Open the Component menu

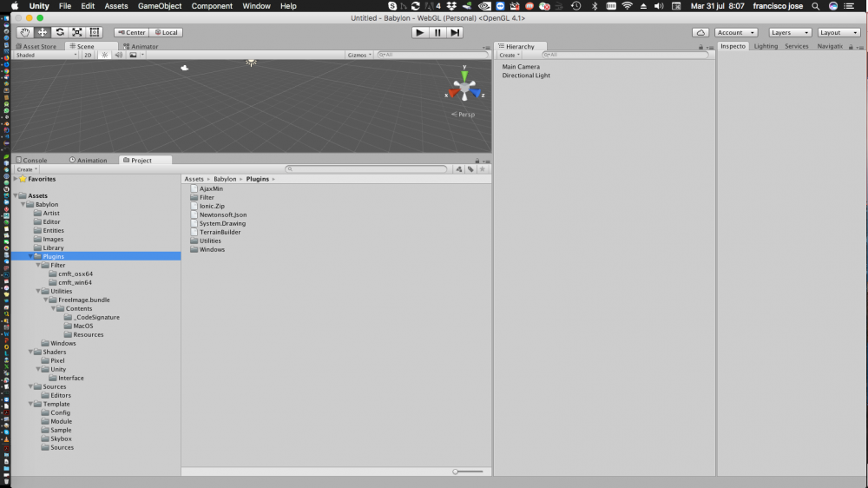click(212, 6)
